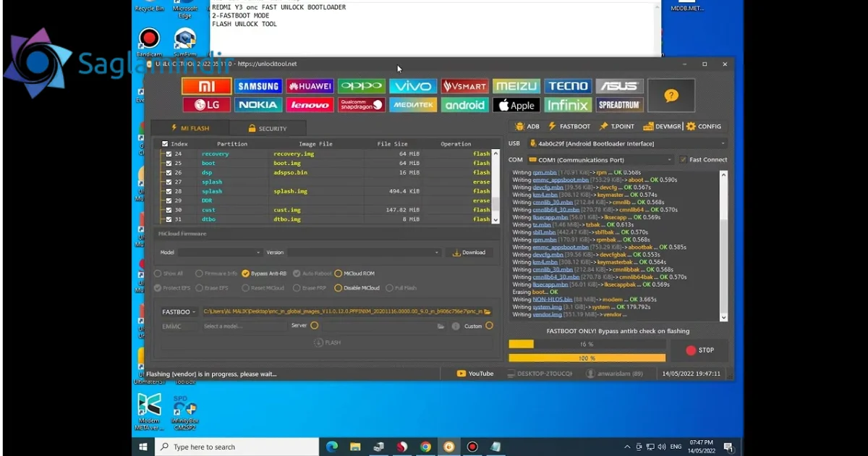
Task: Select the Vivo brand tile
Action: (x=413, y=86)
